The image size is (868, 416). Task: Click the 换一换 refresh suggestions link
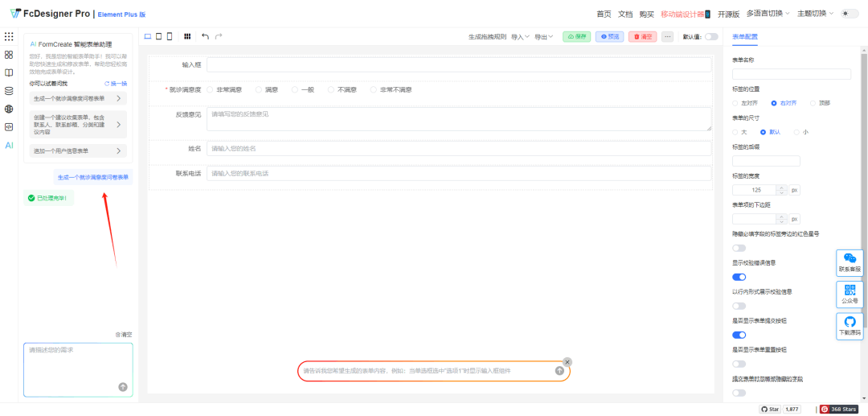tap(116, 84)
